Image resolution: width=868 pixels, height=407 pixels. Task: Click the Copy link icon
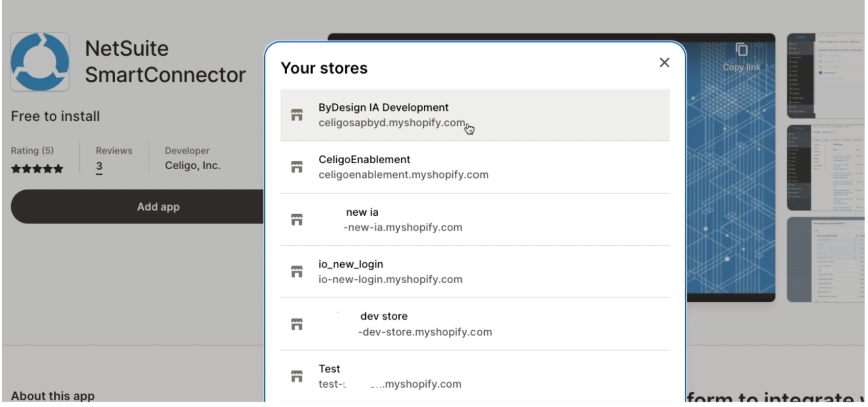pyautogui.click(x=741, y=50)
